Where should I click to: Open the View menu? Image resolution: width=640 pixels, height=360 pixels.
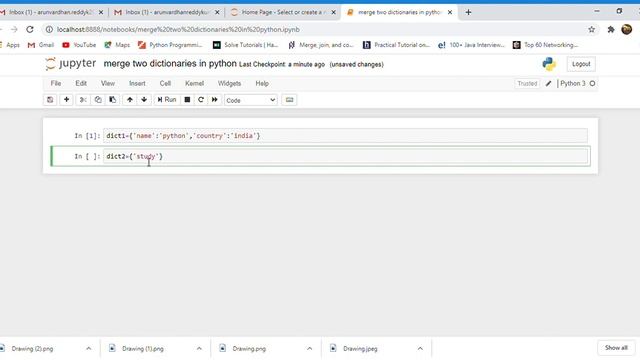[x=108, y=83]
